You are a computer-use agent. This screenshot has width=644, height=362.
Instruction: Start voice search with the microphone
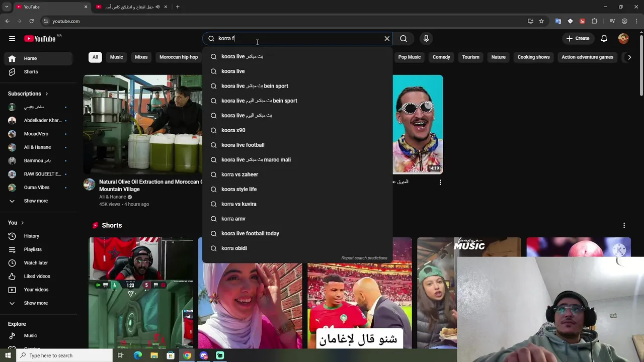click(426, 38)
